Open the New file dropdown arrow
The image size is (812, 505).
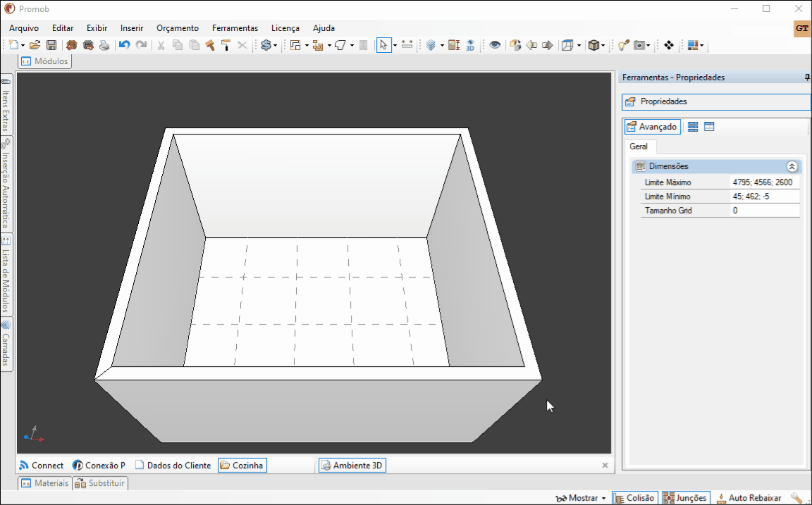(23, 46)
